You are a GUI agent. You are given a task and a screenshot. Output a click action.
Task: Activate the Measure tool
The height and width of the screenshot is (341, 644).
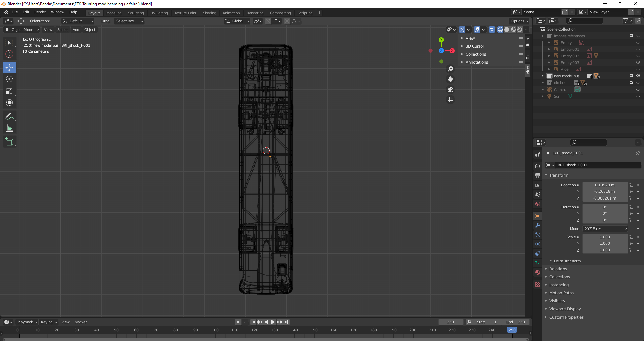coord(9,128)
